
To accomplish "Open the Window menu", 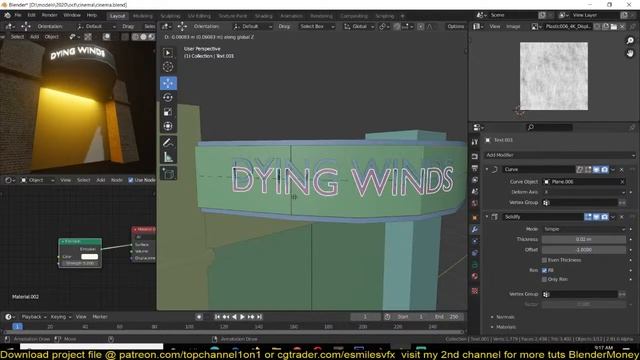I will (72, 15).
